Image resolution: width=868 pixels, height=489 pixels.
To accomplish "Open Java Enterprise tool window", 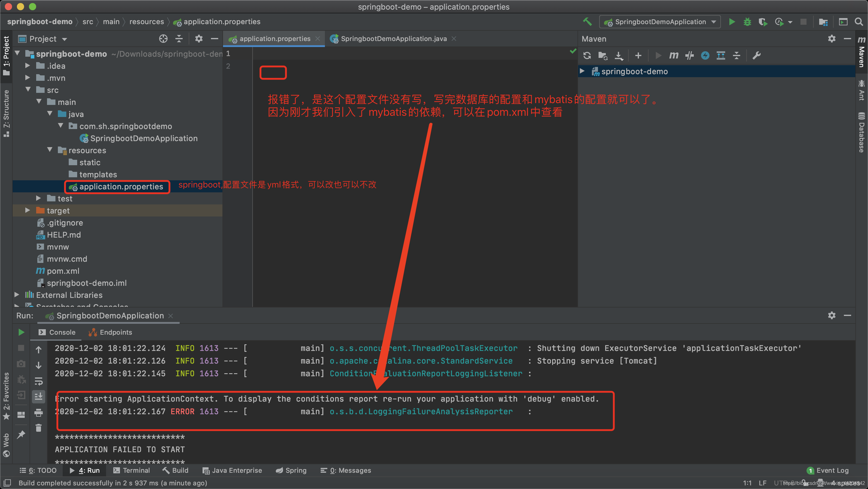I will [232, 471].
